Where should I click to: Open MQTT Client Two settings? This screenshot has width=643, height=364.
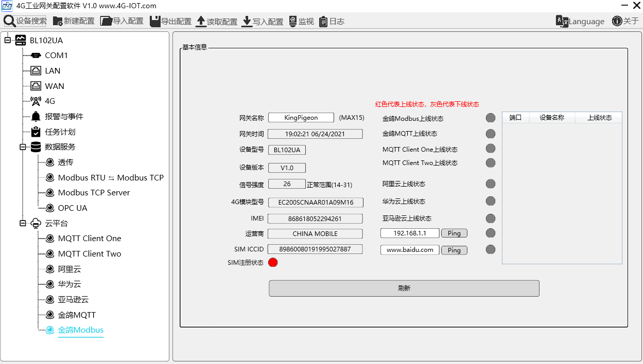(90, 253)
